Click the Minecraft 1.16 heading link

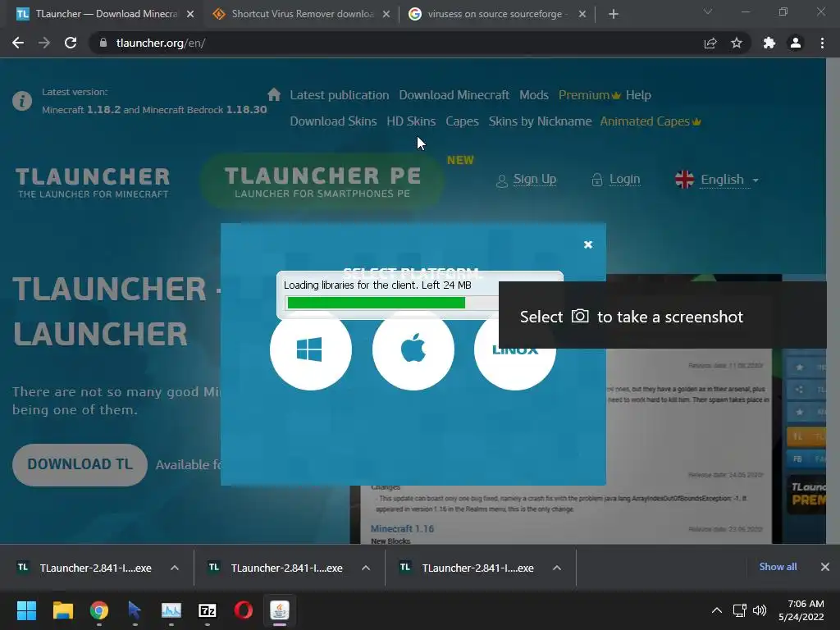(402, 529)
